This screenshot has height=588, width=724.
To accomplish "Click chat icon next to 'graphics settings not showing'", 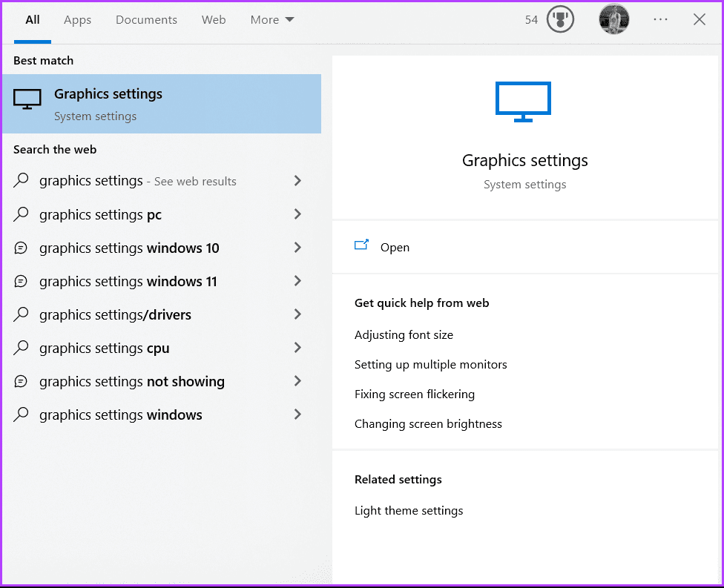I will [x=21, y=381].
